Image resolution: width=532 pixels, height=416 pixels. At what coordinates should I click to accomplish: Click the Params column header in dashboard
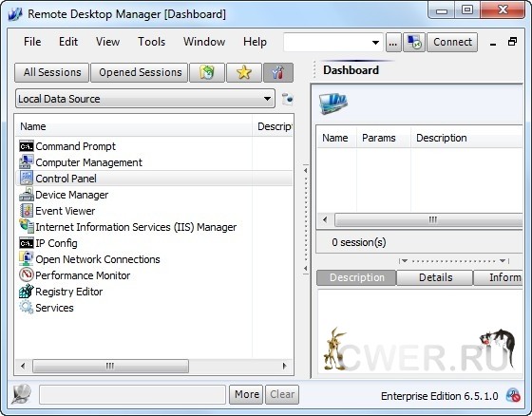[384, 138]
